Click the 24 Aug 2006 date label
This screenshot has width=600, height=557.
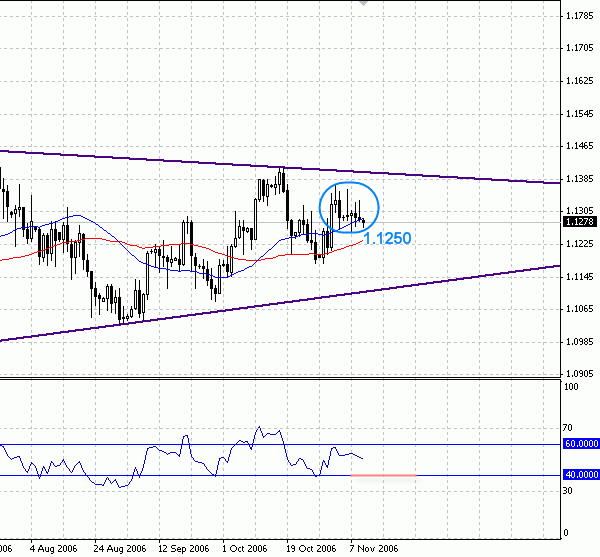[120, 549]
